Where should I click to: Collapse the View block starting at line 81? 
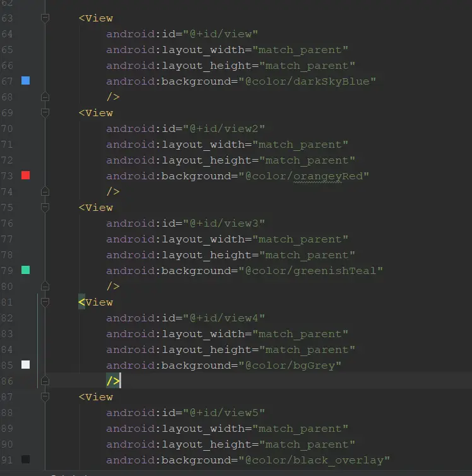coord(45,302)
